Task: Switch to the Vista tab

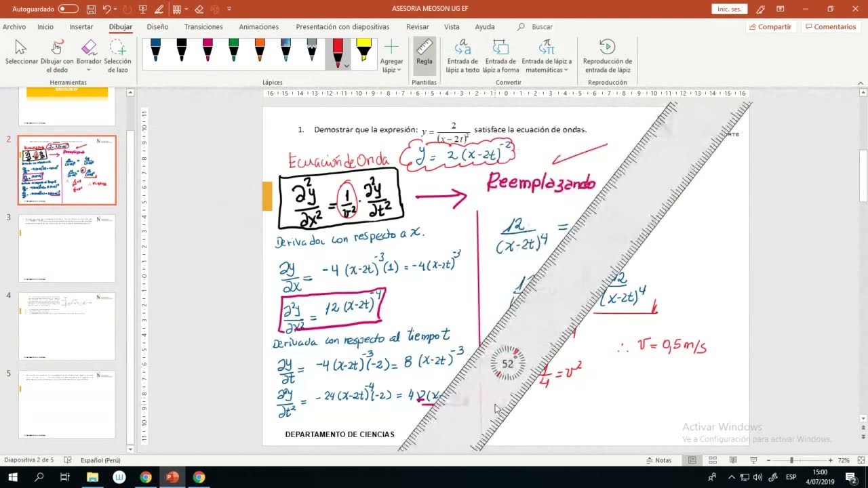Action: pos(452,26)
